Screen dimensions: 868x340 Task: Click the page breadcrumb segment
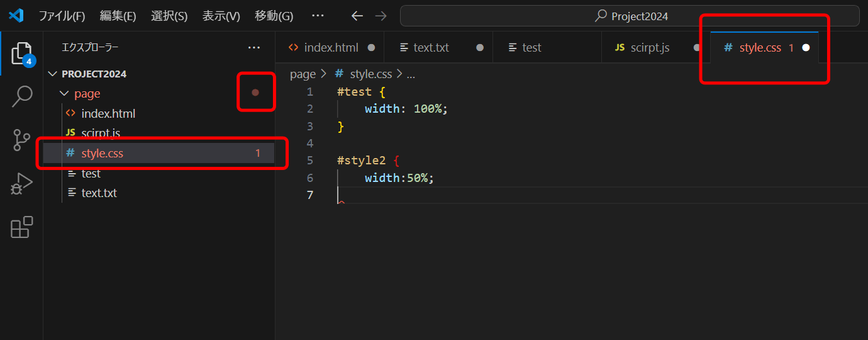(x=303, y=74)
